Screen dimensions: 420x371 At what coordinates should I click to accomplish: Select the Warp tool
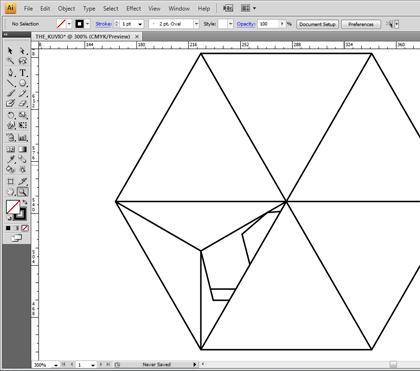coord(10,125)
